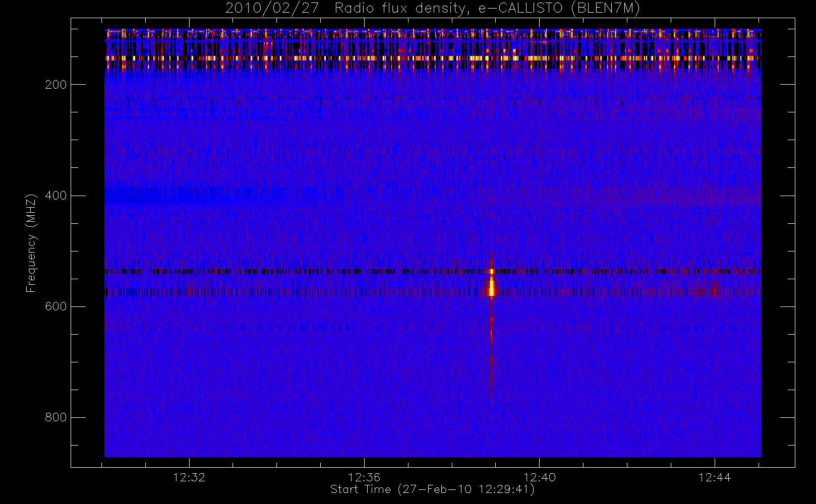Click the 600 frequency tick label
This screenshot has height=504, width=816.
coord(55,306)
